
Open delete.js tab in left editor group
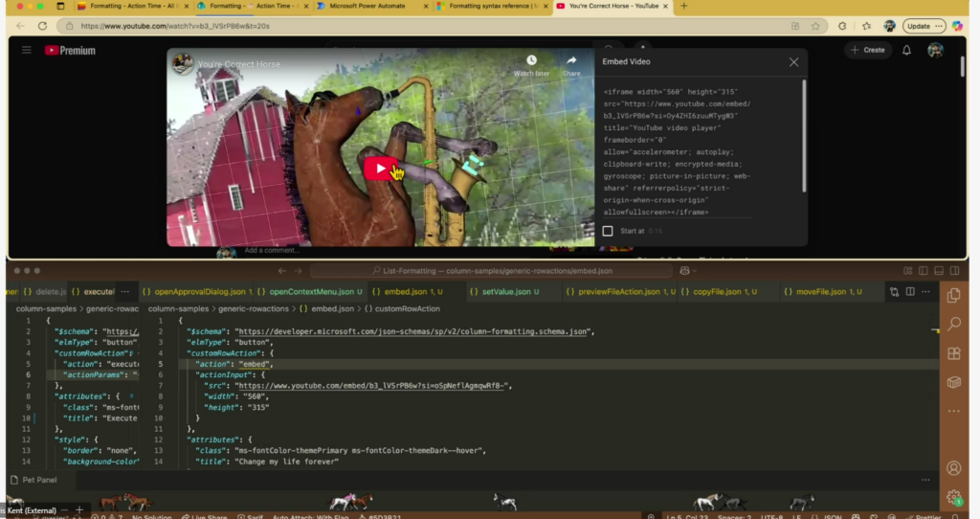(x=44, y=292)
